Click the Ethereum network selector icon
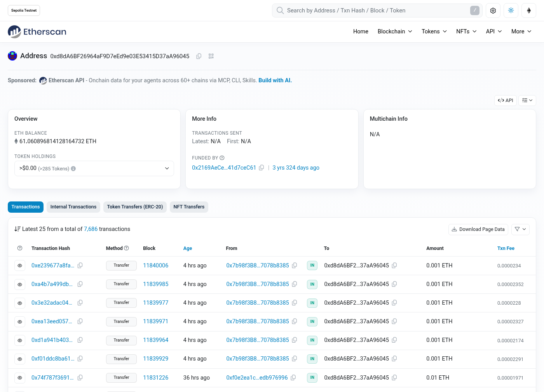 coord(529,10)
